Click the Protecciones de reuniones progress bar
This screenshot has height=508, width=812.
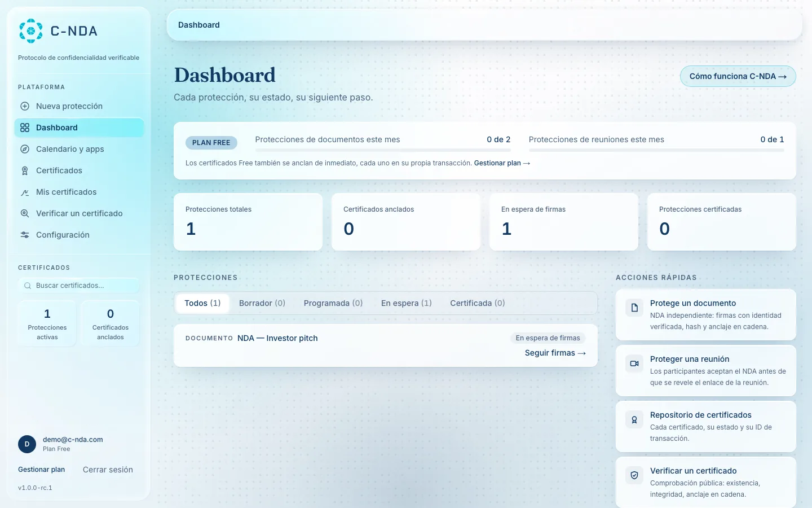656,150
